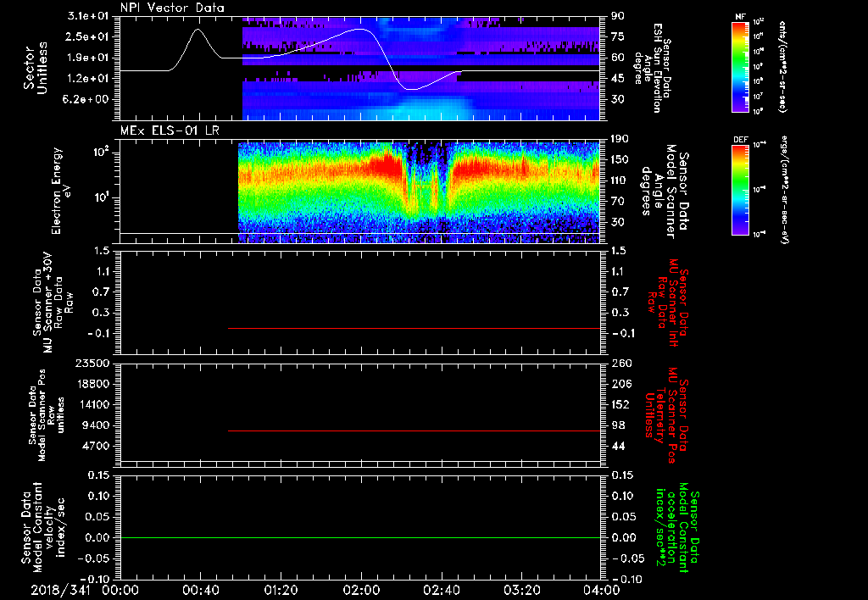
Task: Click the NF color scale bar
Action: tap(741, 66)
